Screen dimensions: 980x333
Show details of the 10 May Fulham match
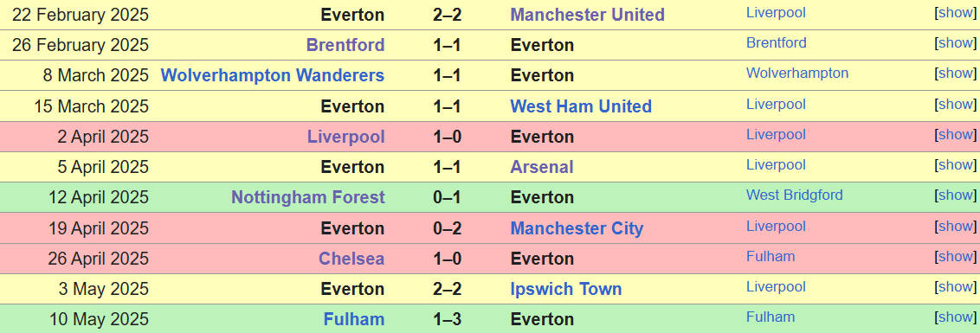956,317
